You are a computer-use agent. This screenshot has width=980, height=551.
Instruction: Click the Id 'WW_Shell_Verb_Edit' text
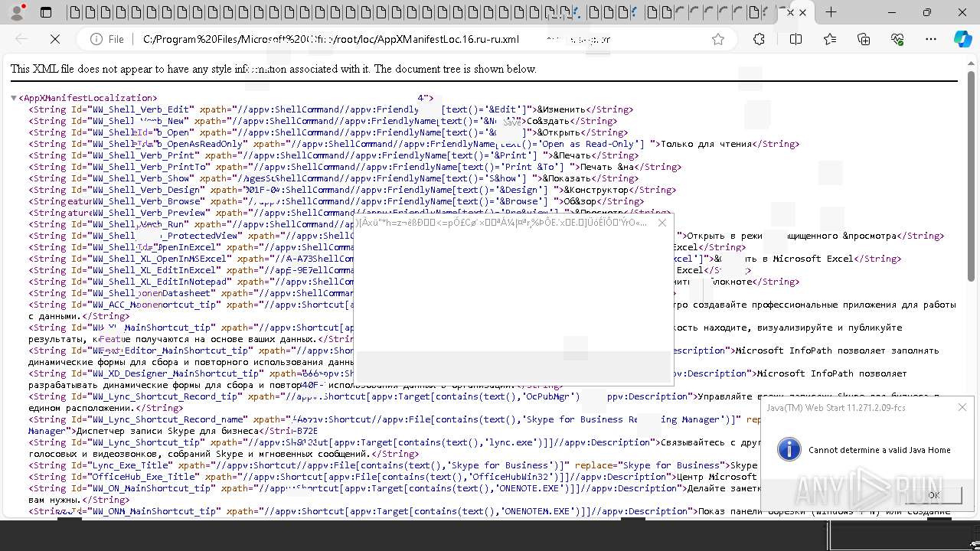click(141, 109)
